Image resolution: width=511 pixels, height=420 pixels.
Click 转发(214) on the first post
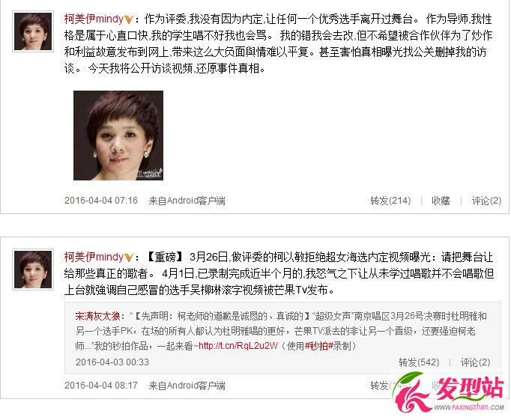390,201
